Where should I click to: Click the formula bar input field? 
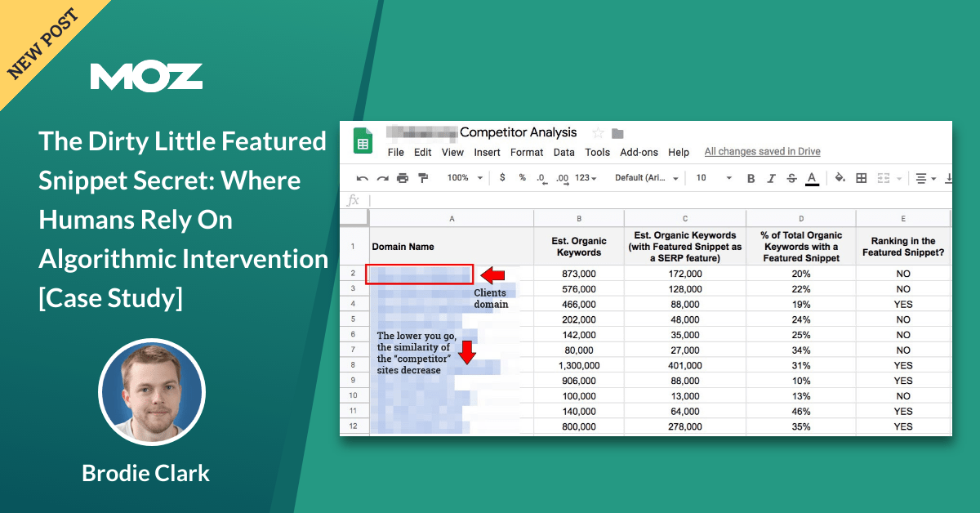[x=660, y=200]
